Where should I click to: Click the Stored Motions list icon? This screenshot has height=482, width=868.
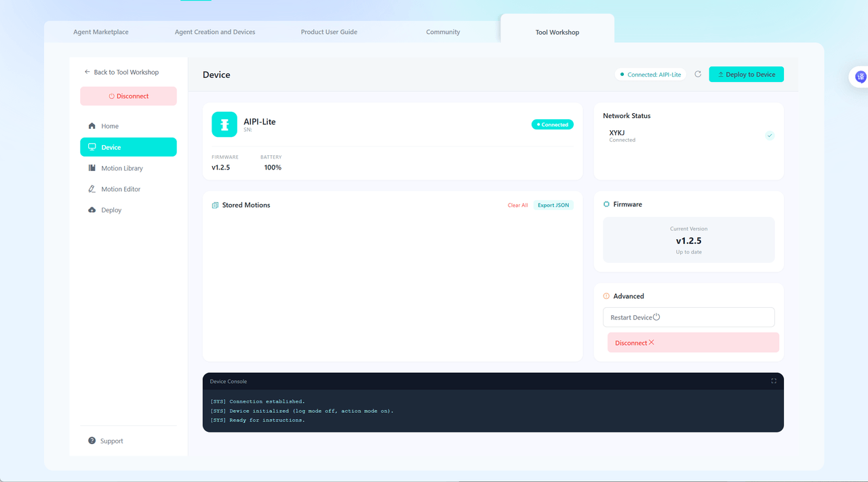click(x=215, y=205)
